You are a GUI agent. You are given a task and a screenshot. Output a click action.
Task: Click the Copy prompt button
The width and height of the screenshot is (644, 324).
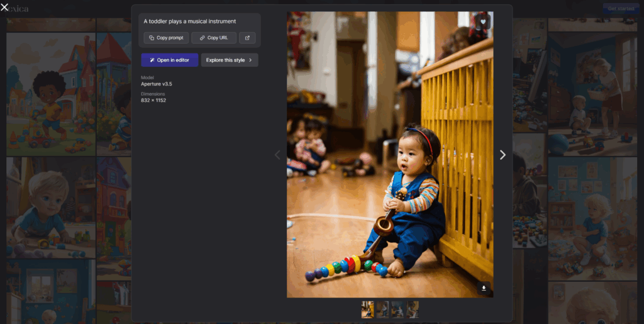tap(166, 38)
